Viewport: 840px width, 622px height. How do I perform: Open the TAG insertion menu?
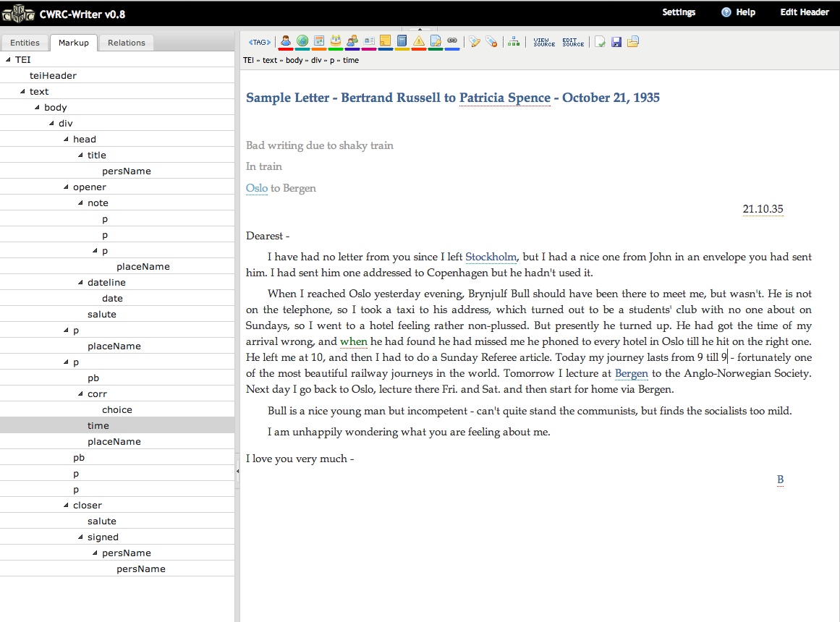tap(259, 43)
